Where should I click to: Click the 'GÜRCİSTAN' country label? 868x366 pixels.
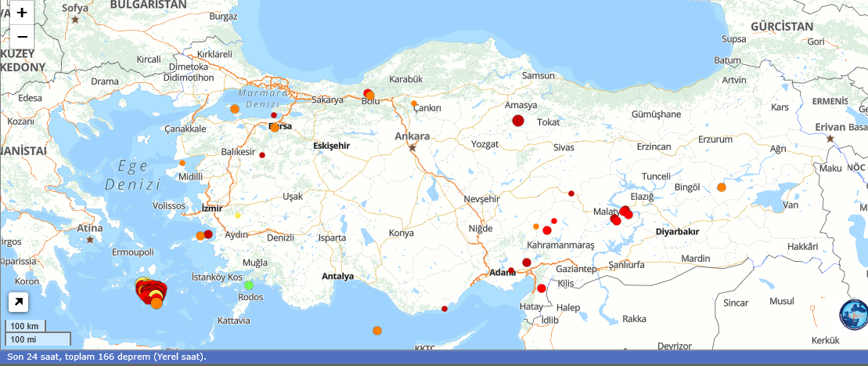point(782,27)
